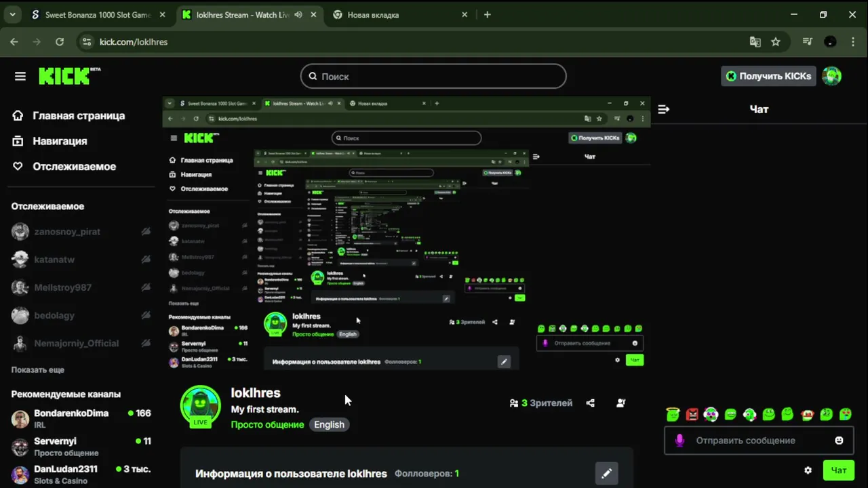This screenshot has height=488, width=868.
Task: Click the pencil edit button for user info
Action: [606, 474]
